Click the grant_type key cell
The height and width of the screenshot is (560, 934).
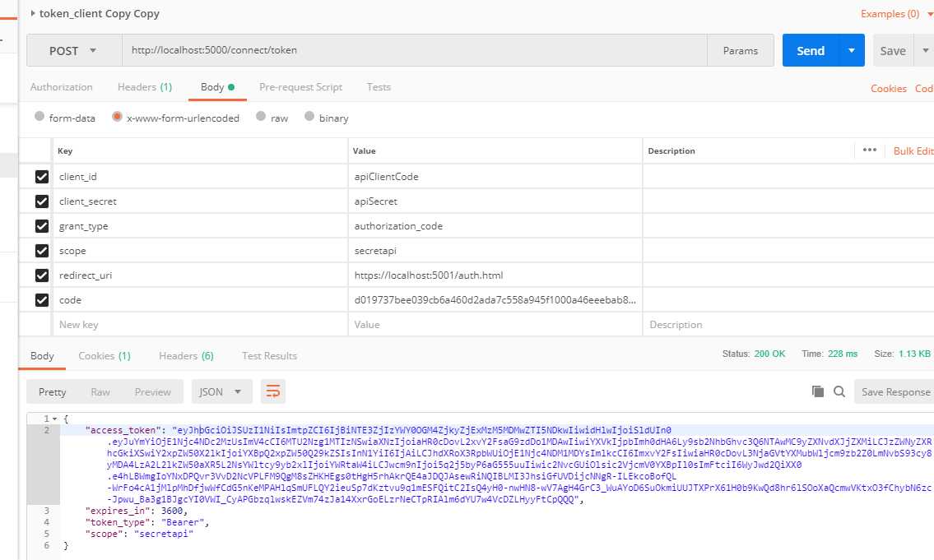click(200, 226)
